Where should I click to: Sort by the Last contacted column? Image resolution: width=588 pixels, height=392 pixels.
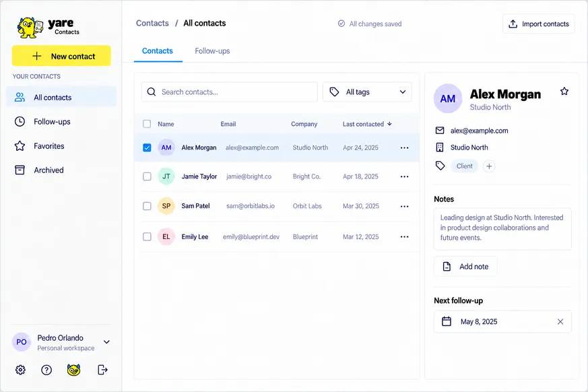(x=367, y=124)
